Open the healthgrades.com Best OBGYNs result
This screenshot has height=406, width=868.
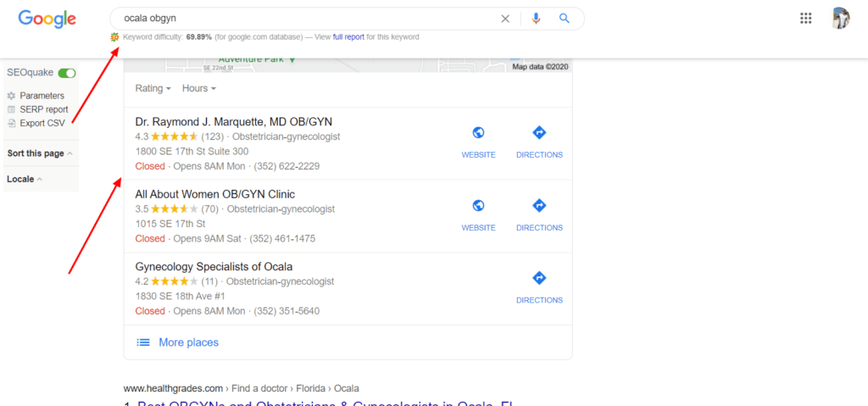326,403
